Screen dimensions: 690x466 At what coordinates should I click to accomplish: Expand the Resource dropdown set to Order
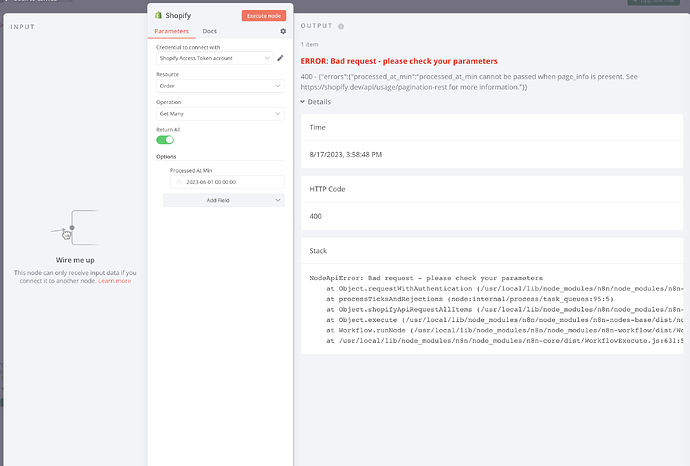click(x=220, y=86)
